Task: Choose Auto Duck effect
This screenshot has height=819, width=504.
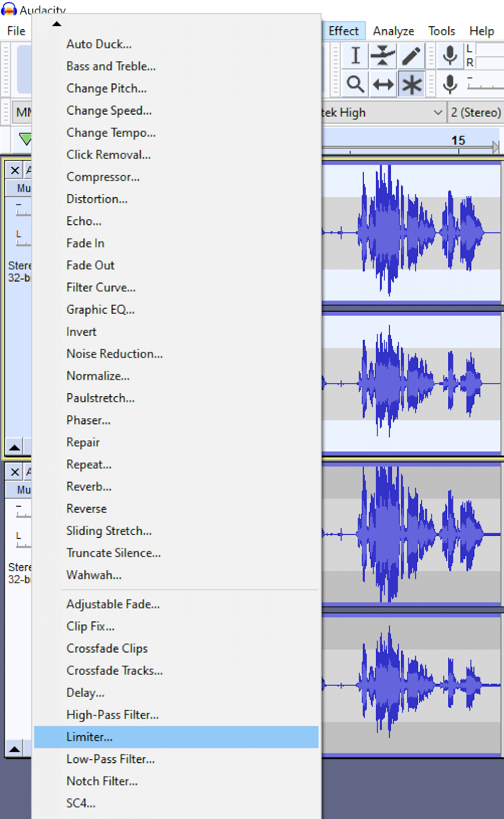Action: [177, 45]
